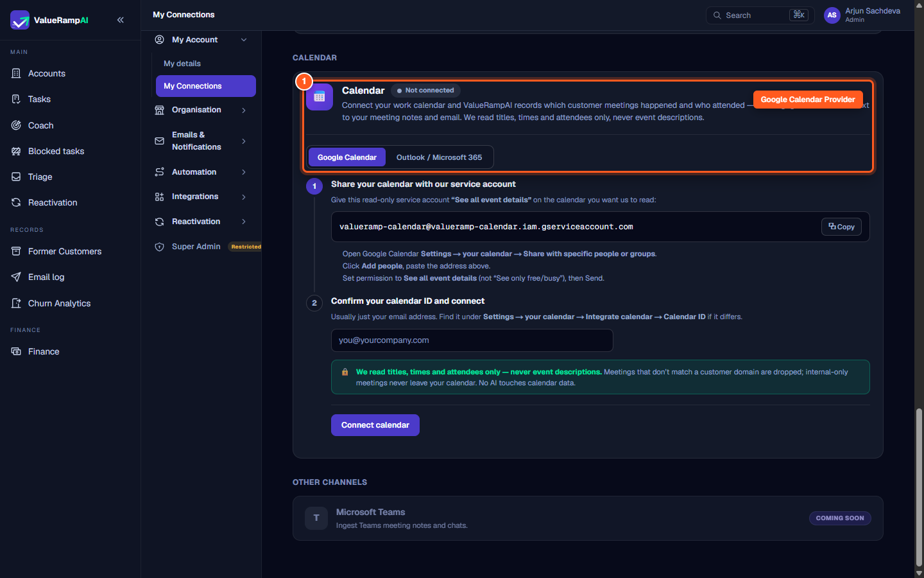Viewport: 924px width, 578px height.
Task: Click into the Search box
Action: click(760, 15)
